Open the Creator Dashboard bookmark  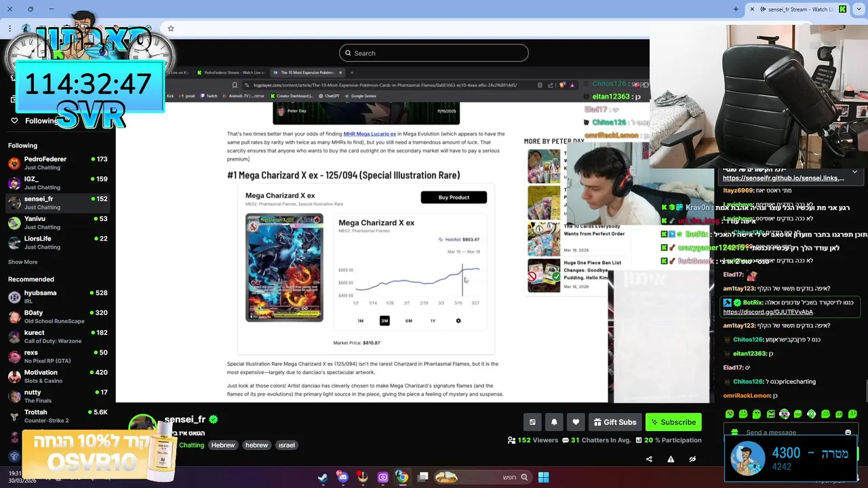pos(290,96)
